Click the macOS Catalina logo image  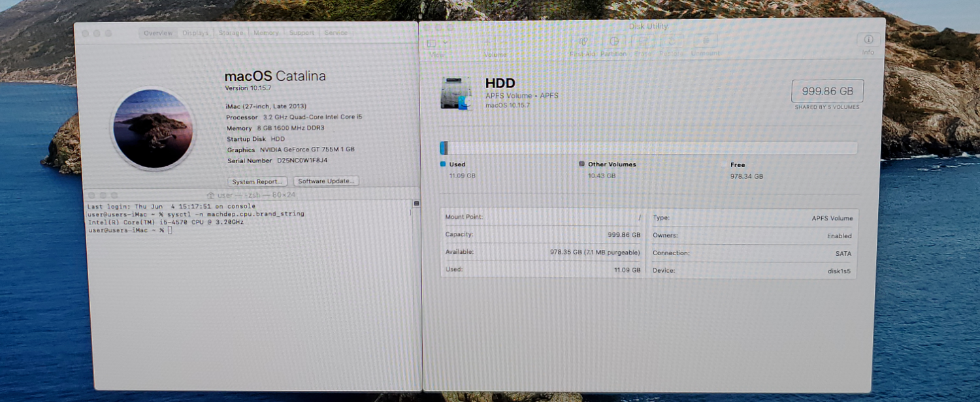153,129
